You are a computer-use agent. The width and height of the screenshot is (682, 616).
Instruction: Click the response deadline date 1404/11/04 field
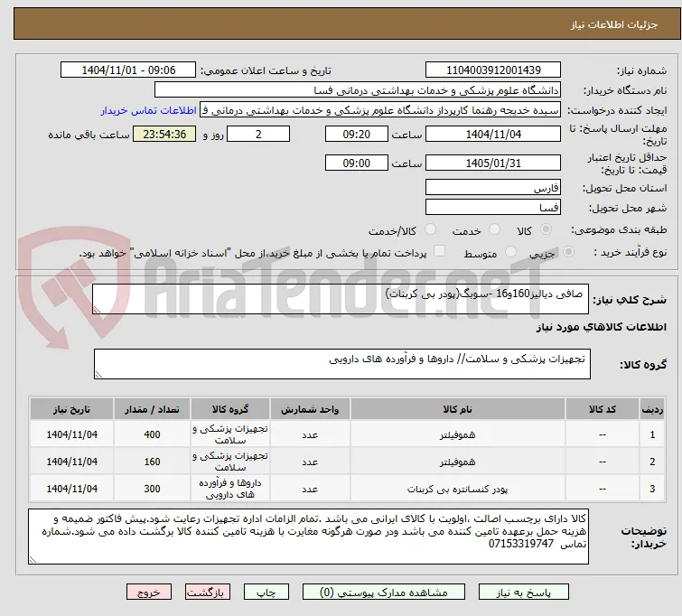click(493, 134)
